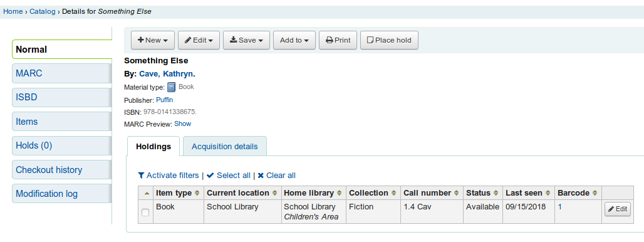The width and height of the screenshot is (644, 242).
Task: Click the Select all checkmark link
Action: (229, 176)
